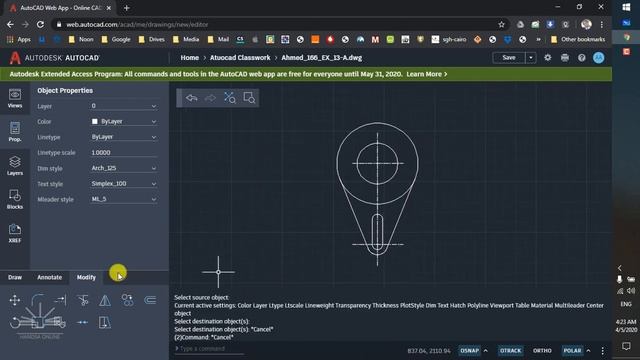Image resolution: width=640 pixels, height=360 pixels.
Task: Open the Mleader style ML_5 dropdown
Action: point(124,199)
